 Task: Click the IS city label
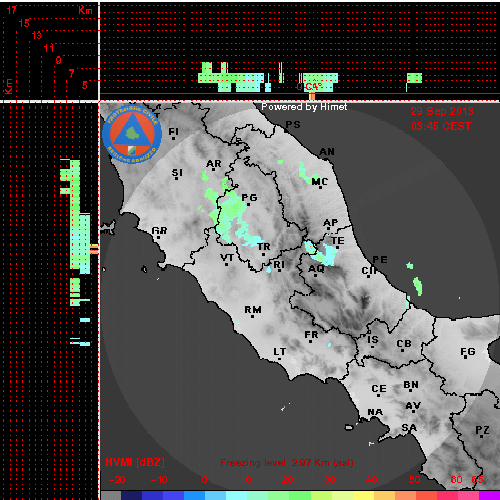[x=373, y=340]
